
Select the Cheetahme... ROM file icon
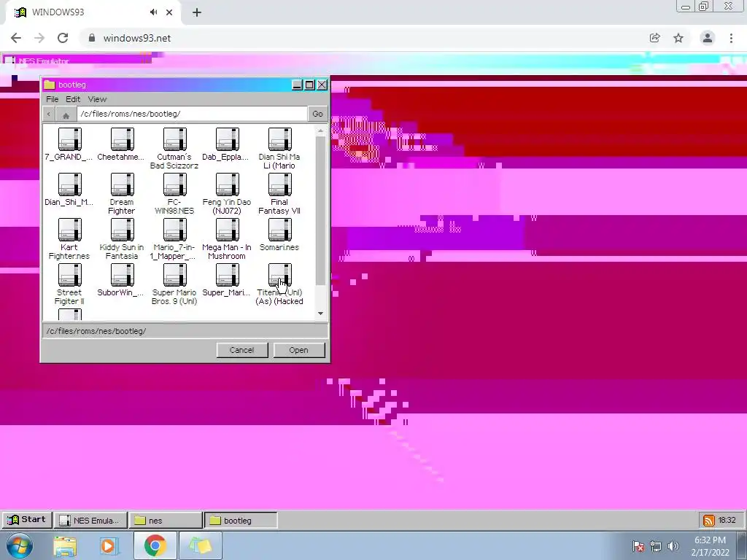123,139
